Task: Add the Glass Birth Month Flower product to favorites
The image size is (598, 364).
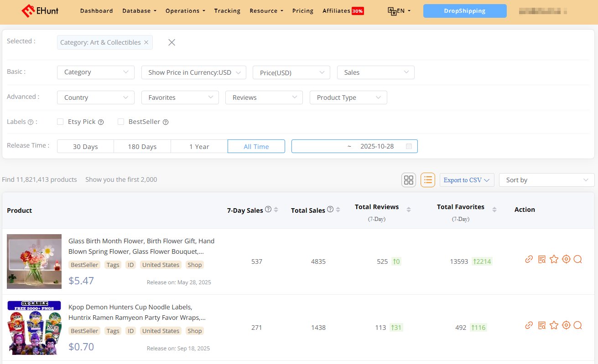Action: pos(554,259)
